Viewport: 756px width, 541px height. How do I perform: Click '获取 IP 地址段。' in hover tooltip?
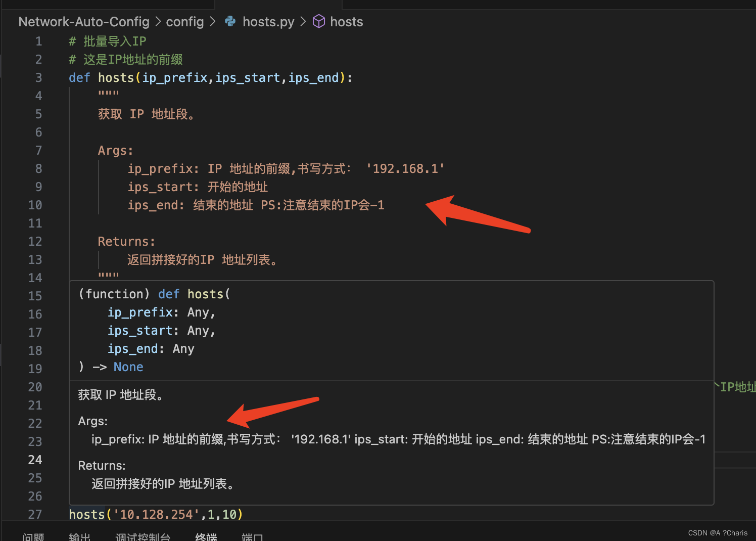121,395
